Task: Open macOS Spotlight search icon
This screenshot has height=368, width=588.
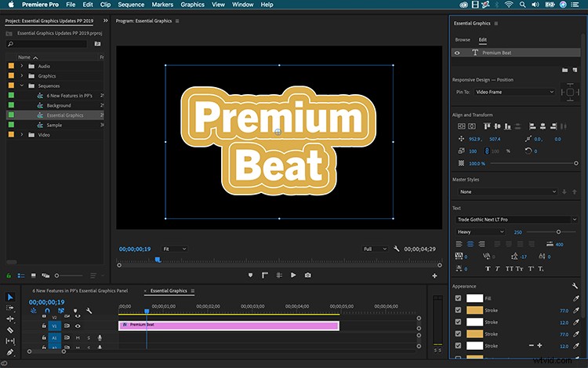Action: click(522, 5)
